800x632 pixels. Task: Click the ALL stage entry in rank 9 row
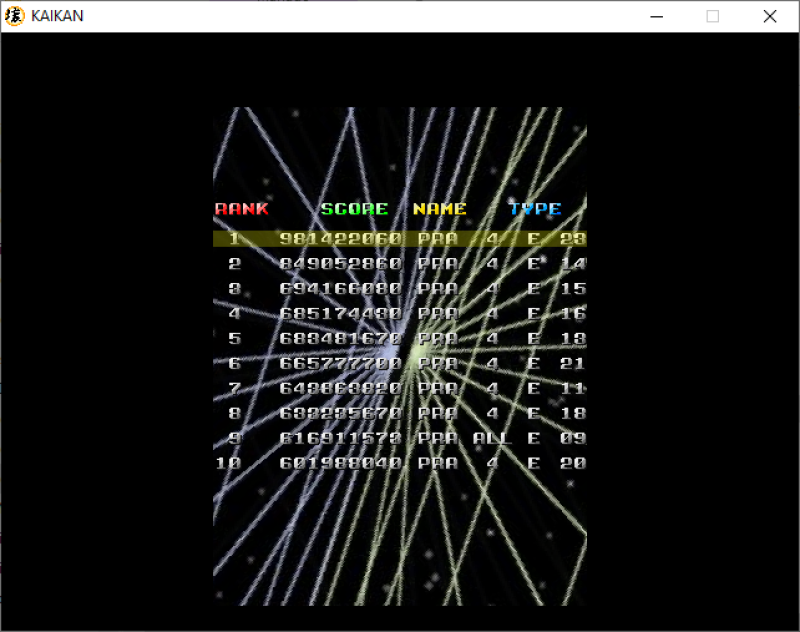tap(491, 438)
